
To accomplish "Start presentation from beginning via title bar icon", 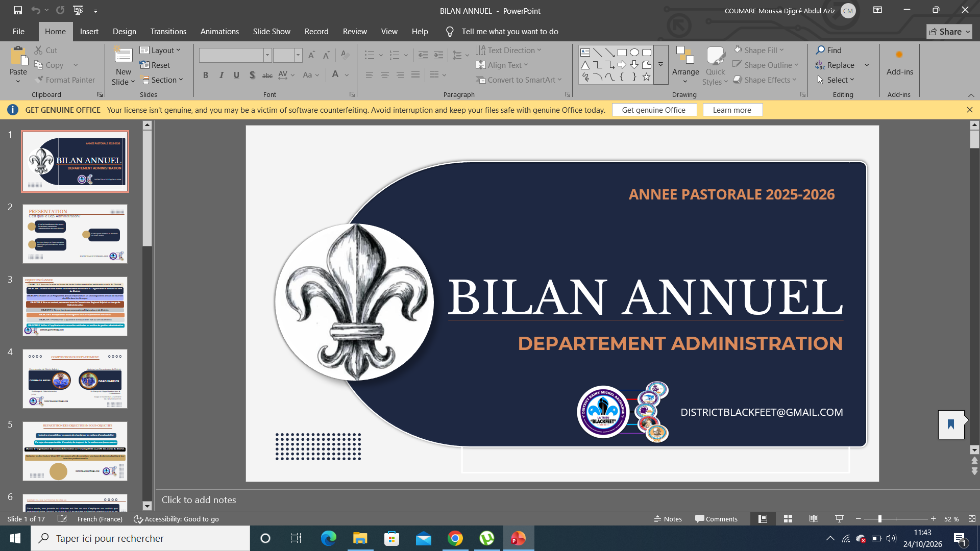I will [78, 10].
